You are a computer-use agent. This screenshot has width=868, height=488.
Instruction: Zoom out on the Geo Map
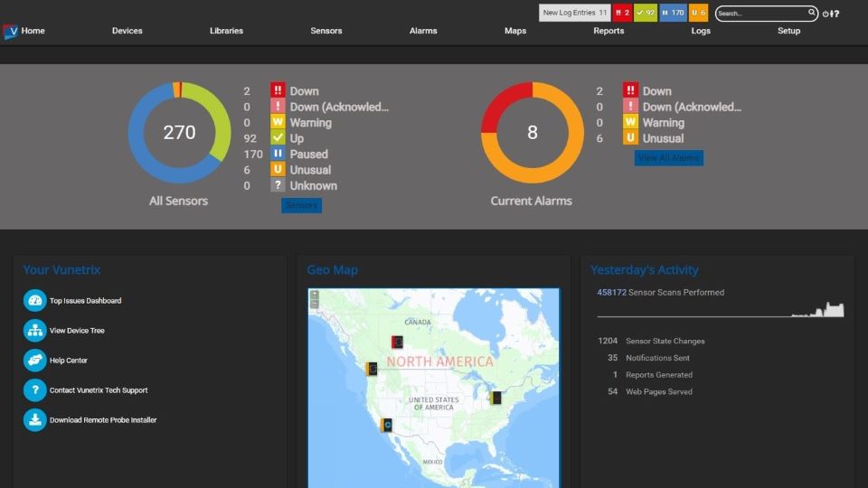coord(315,304)
